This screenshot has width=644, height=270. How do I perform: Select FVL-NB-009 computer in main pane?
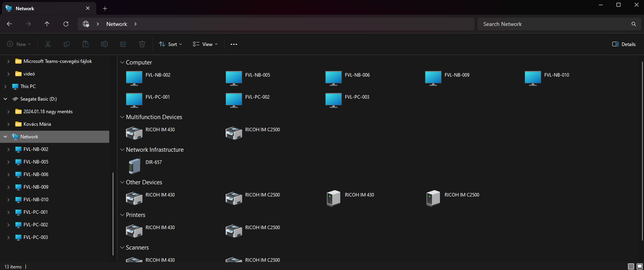point(433,78)
